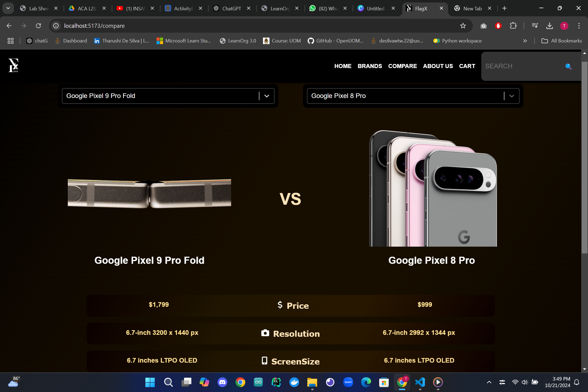Open the GitHub - OpenUOM bookmark
This screenshot has height=392, width=588.
click(x=335, y=41)
